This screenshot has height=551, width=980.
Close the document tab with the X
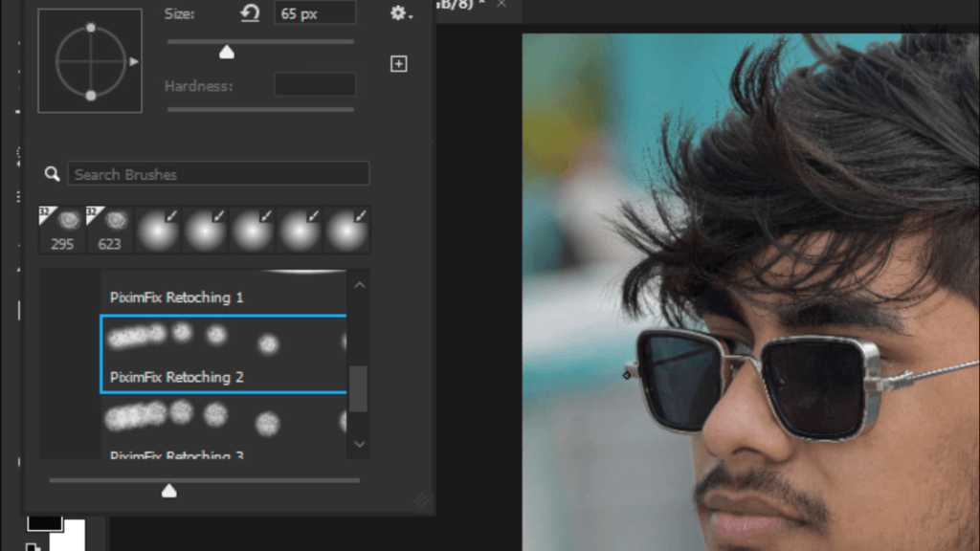pyautogui.click(x=501, y=4)
